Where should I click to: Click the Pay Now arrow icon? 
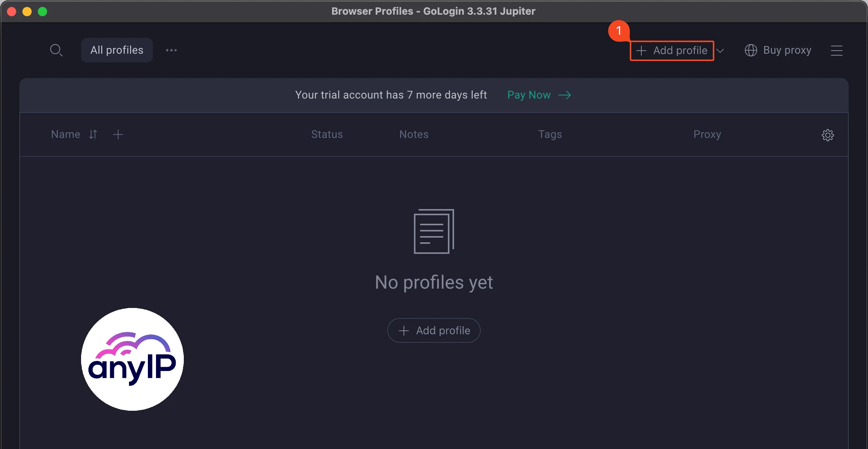(x=565, y=95)
